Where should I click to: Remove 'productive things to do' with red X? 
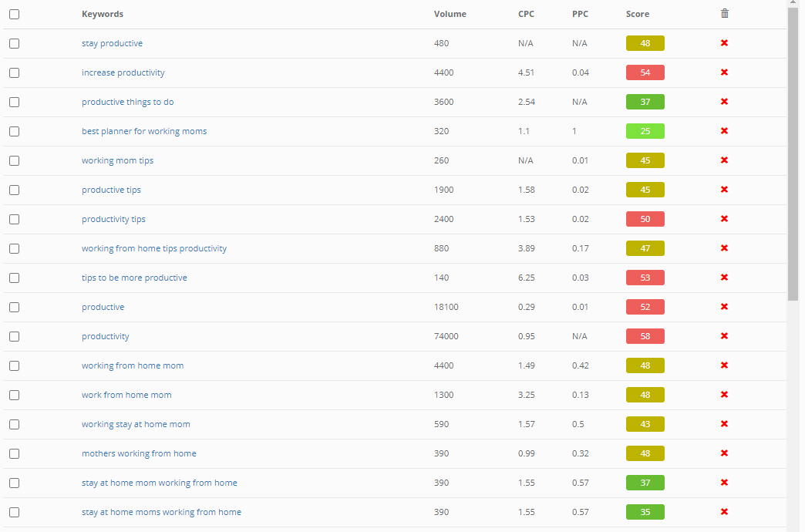coord(724,102)
